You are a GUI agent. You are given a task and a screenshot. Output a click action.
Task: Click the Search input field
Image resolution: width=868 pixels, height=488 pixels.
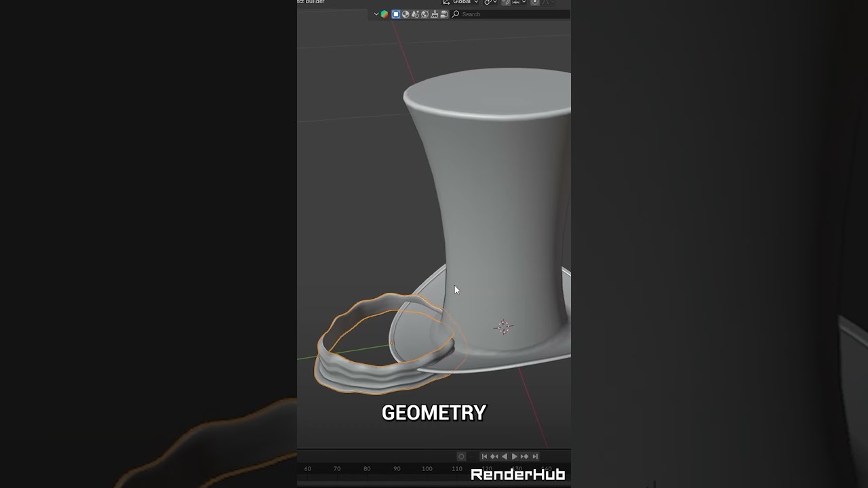pos(510,14)
